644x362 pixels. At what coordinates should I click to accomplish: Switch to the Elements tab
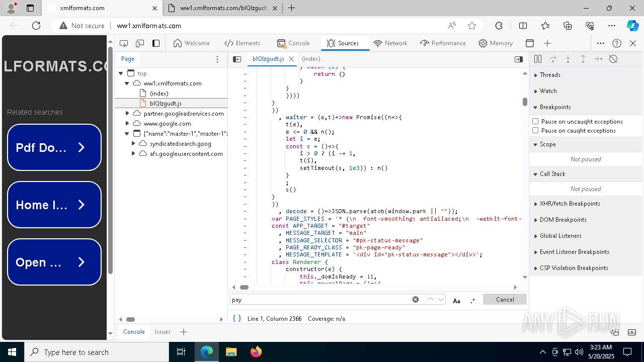tap(243, 43)
